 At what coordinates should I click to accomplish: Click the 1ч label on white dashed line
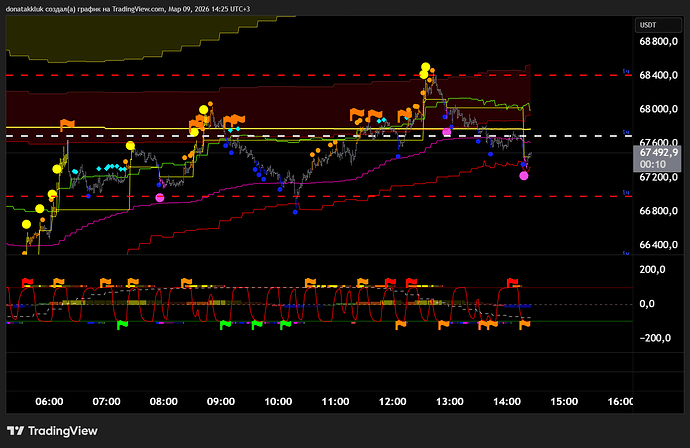tap(626, 134)
